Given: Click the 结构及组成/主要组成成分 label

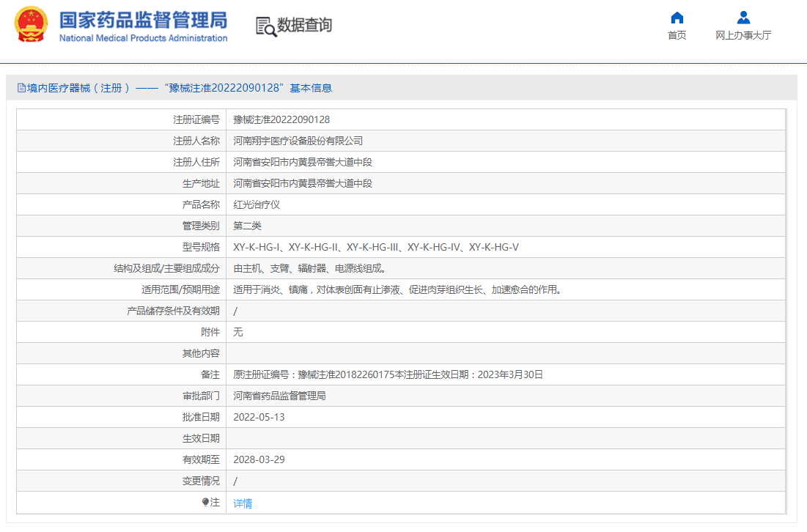Looking at the screenshot, I should point(167,268).
